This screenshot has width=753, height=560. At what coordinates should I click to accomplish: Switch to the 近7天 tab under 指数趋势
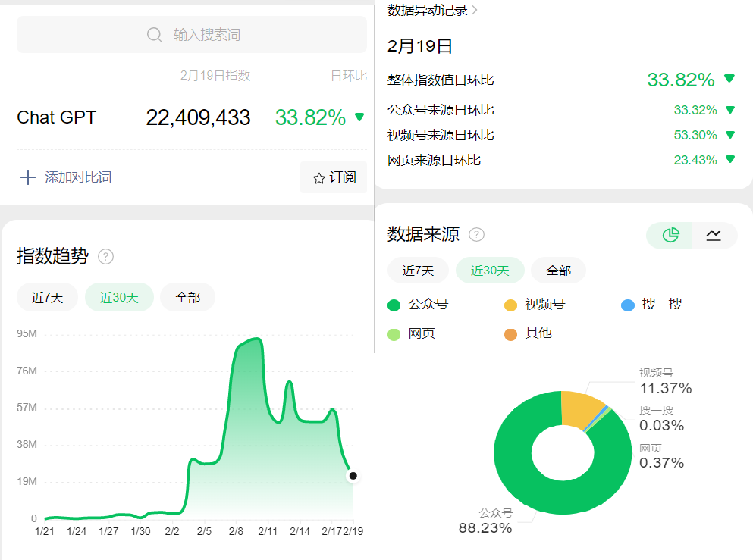point(46,297)
